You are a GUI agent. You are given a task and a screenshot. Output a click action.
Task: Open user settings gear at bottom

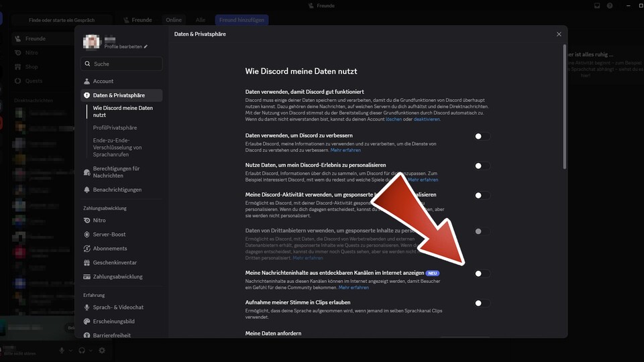coord(102,351)
